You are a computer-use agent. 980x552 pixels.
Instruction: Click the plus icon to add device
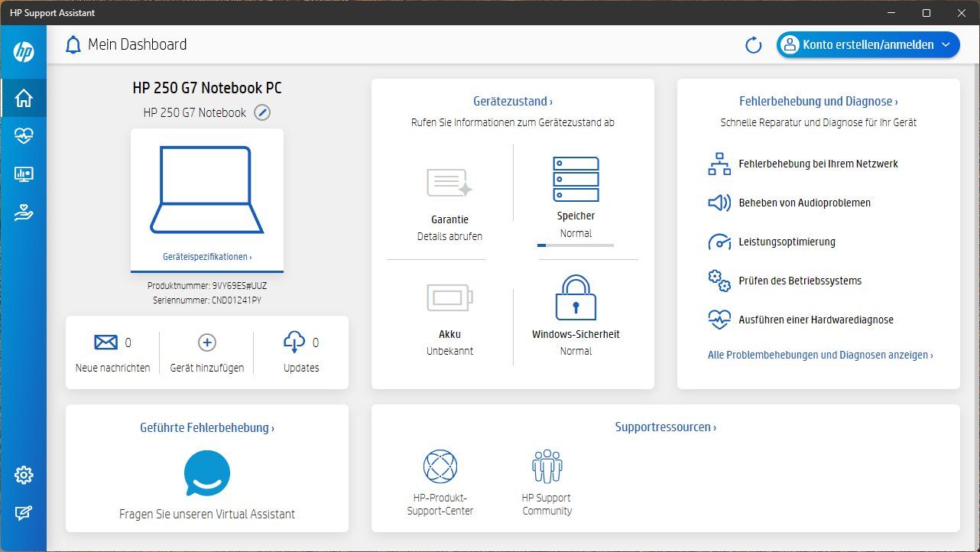207,343
